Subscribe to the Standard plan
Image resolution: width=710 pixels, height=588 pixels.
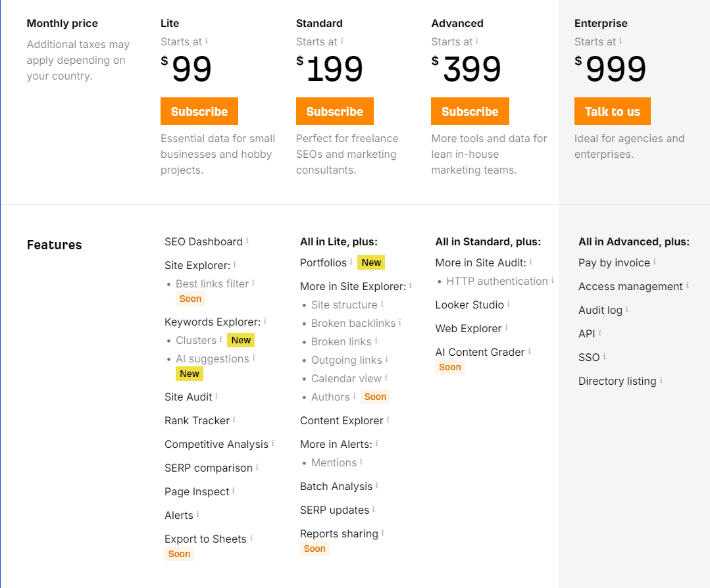[x=334, y=111]
